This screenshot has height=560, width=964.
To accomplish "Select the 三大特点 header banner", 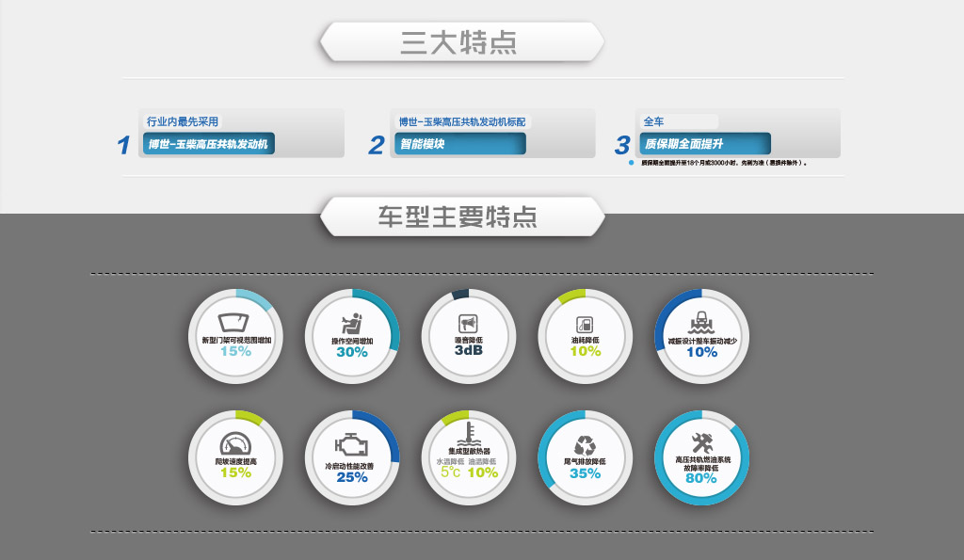I will coord(460,42).
